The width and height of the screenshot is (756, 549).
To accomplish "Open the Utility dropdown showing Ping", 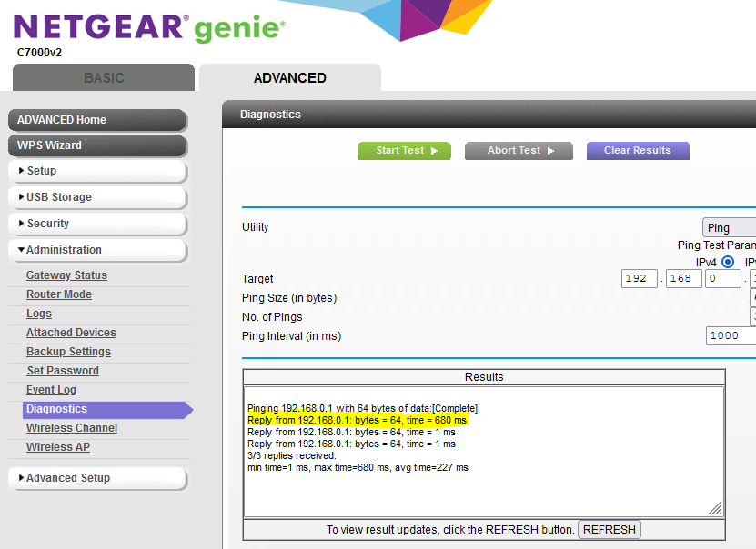I will pyautogui.click(x=729, y=228).
